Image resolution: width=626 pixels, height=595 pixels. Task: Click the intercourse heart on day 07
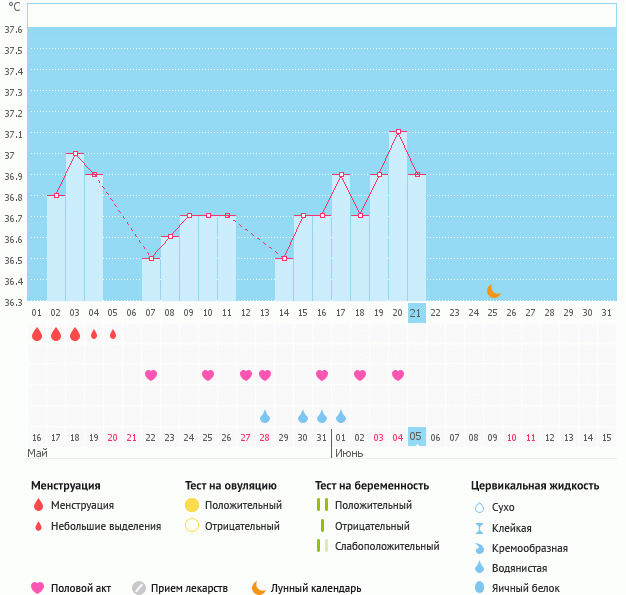pyautogui.click(x=151, y=375)
